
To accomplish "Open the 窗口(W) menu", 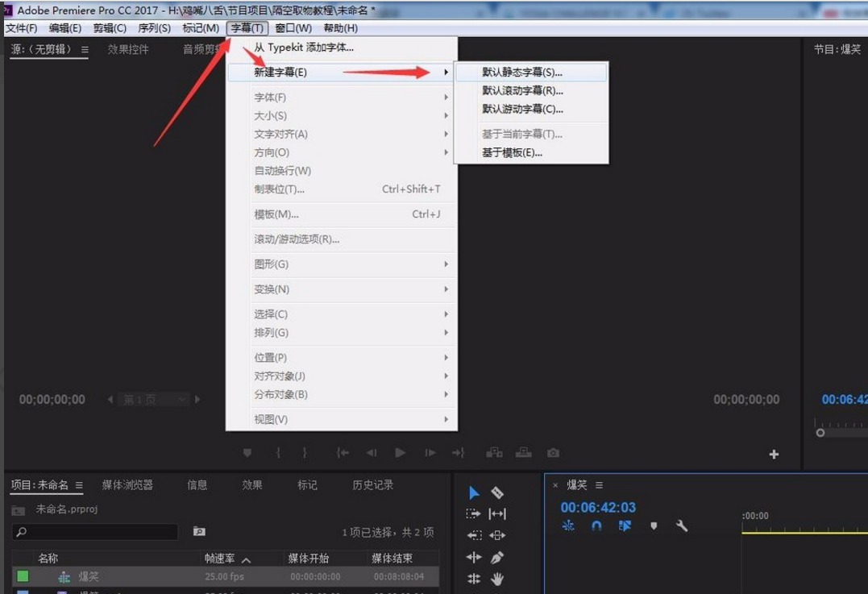I will tap(293, 28).
